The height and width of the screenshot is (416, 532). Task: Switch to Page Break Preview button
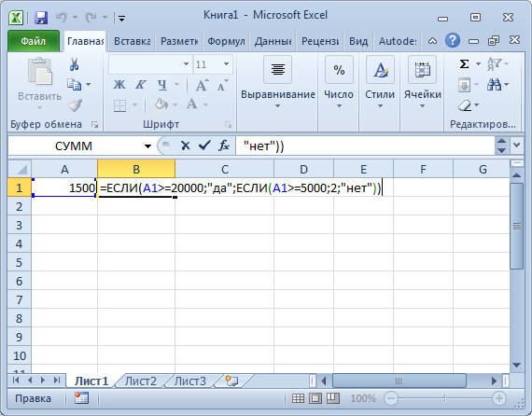(x=333, y=398)
